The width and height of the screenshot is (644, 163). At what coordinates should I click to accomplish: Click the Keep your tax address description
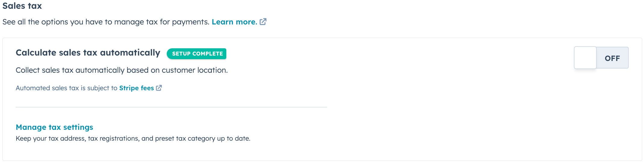[133, 139]
